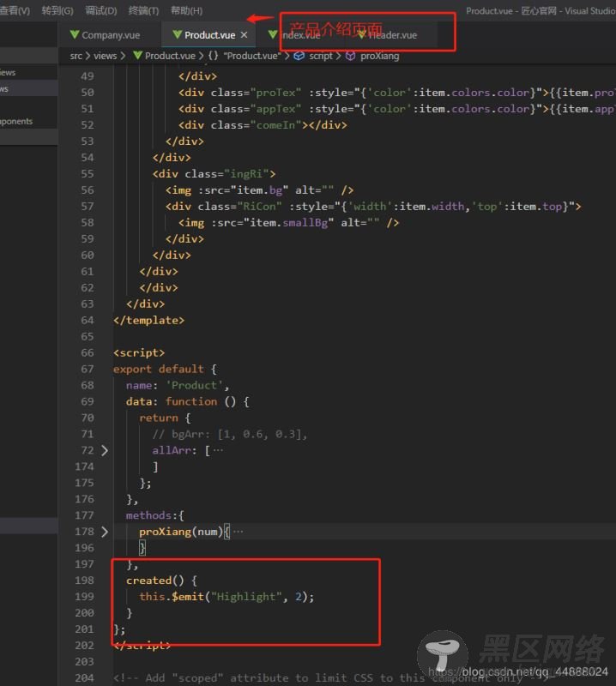Click 'proXiang' breadcrumb segment

(x=379, y=56)
